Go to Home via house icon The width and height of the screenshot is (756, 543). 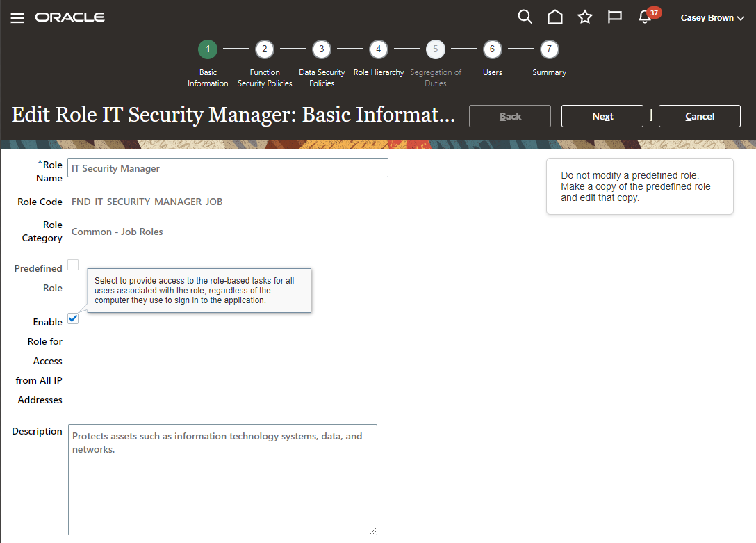[x=555, y=17]
